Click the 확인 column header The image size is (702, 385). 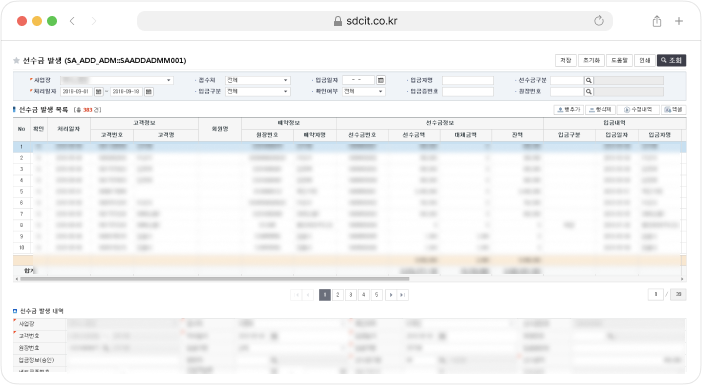coord(39,129)
